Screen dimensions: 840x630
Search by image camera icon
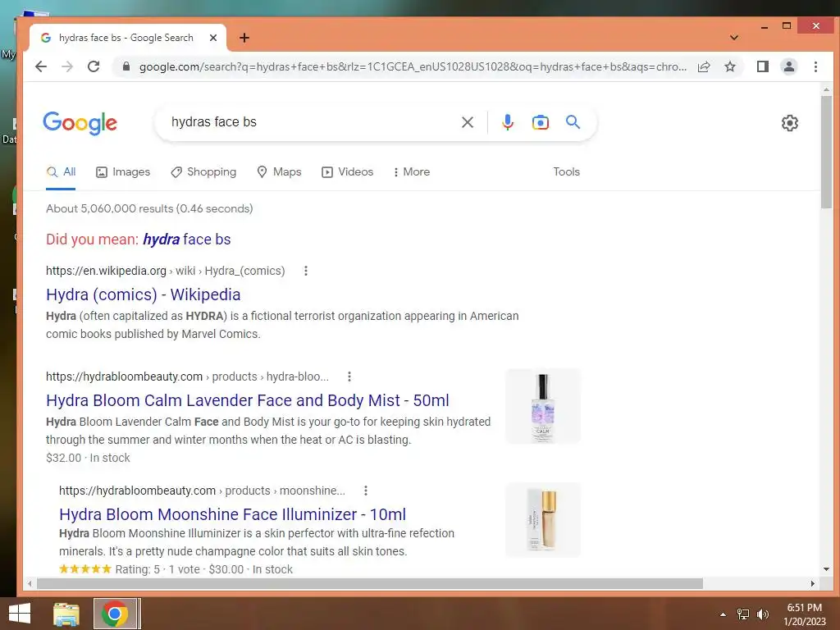click(540, 122)
